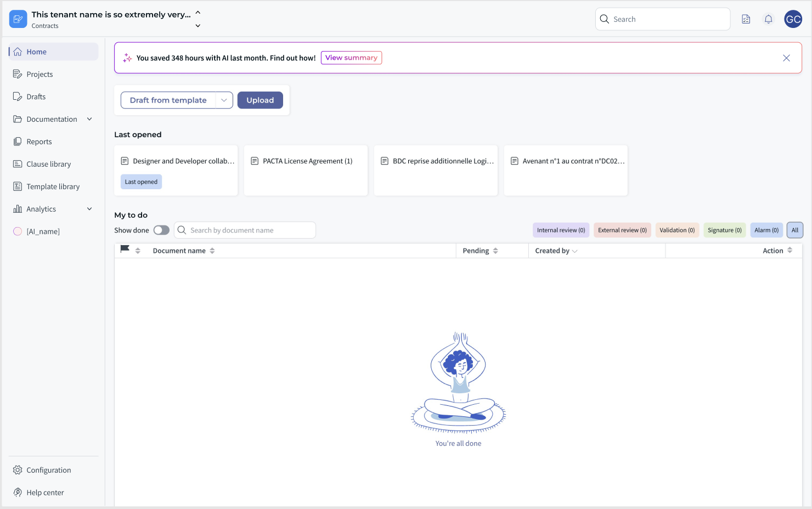Expand the tenant name switcher
This screenshot has height=509, width=812.
pos(198,19)
